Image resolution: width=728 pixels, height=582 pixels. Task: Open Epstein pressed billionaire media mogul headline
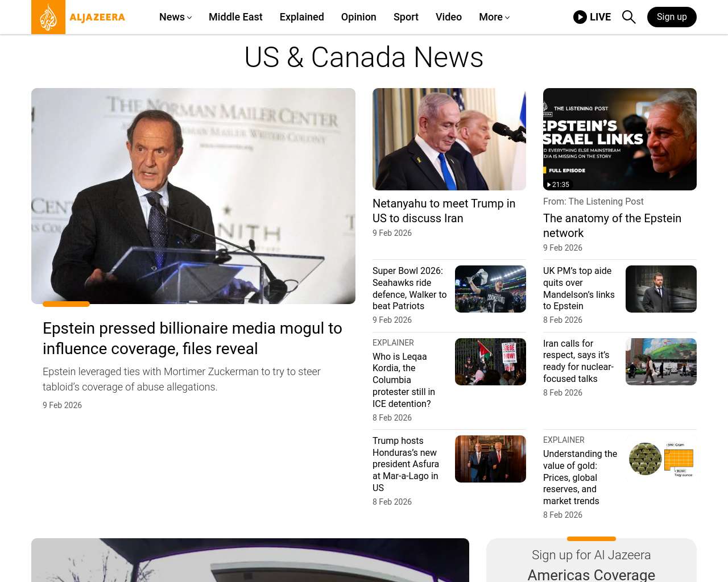point(192,338)
